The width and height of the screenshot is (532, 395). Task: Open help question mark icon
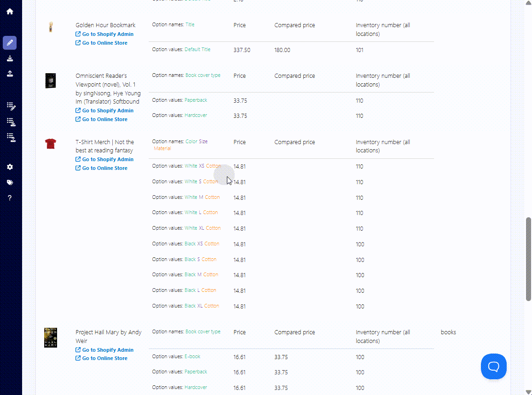pyautogui.click(x=10, y=198)
